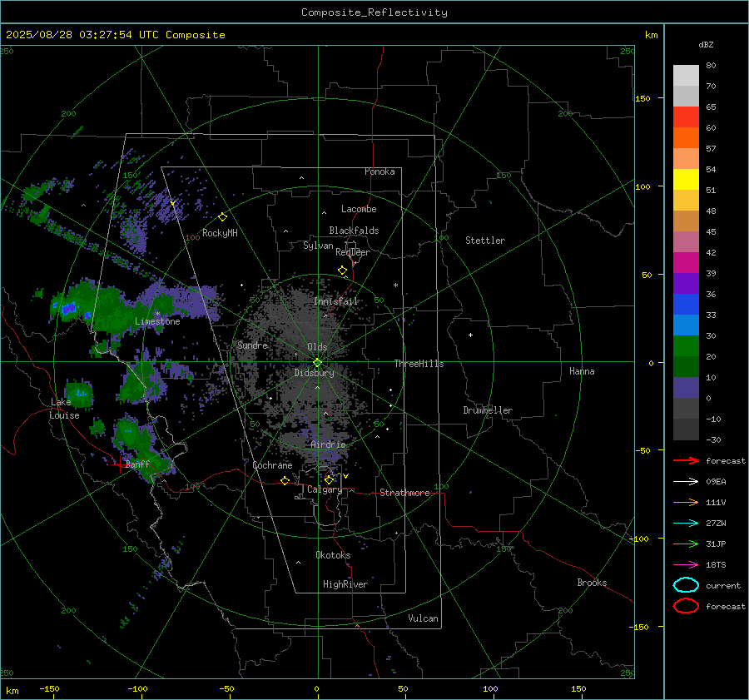749x700 pixels.
Task: Click the Brooks label
Action: (592, 583)
